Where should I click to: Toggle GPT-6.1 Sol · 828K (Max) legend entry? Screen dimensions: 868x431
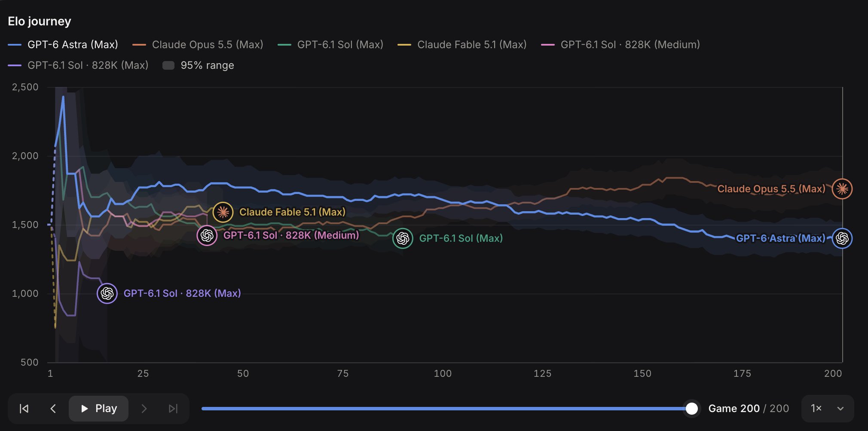tap(78, 65)
